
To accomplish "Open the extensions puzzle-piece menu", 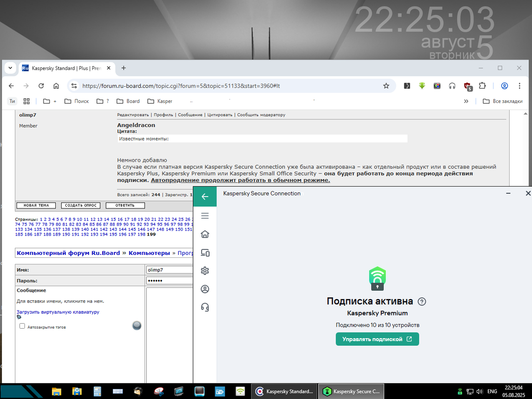I will pyautogui.click(x=482, y=86).
